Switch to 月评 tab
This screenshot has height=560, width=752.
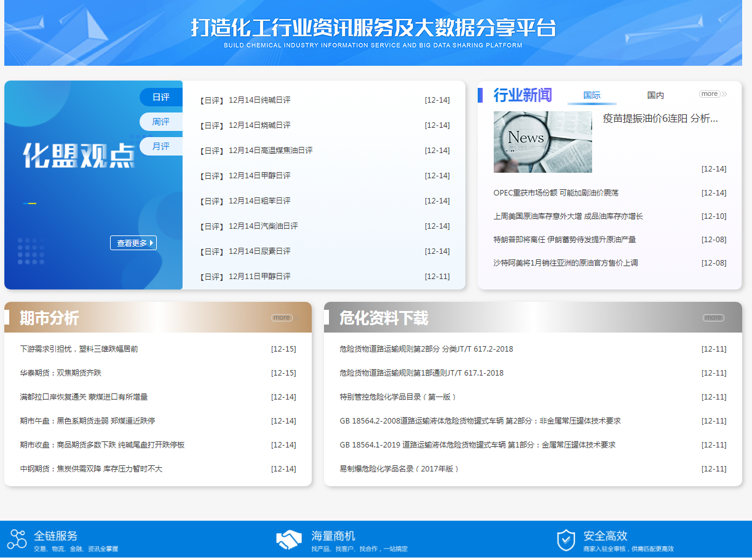161,146
